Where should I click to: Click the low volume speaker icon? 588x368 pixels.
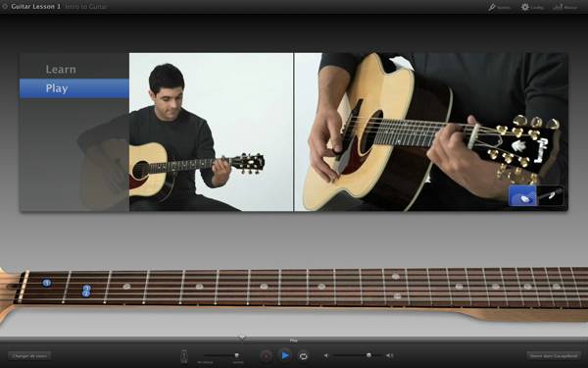tap(326, 355)
